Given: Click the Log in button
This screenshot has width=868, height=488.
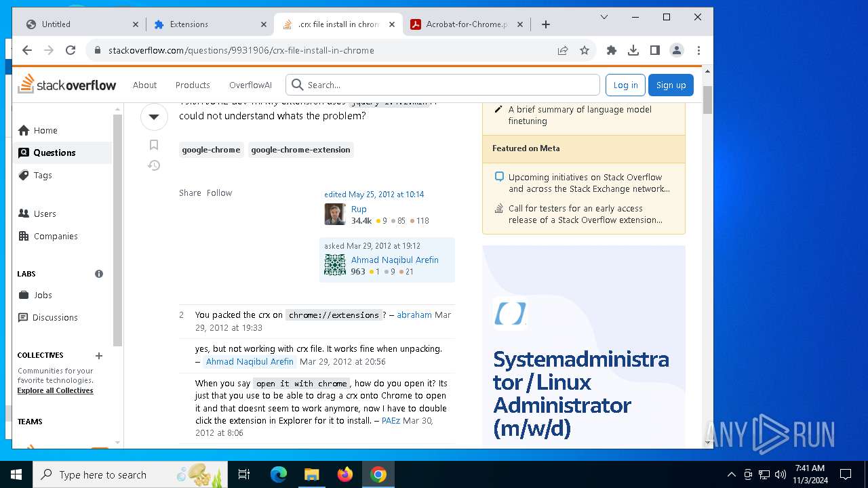Looking at the screenshot, I should click(625, 85).
